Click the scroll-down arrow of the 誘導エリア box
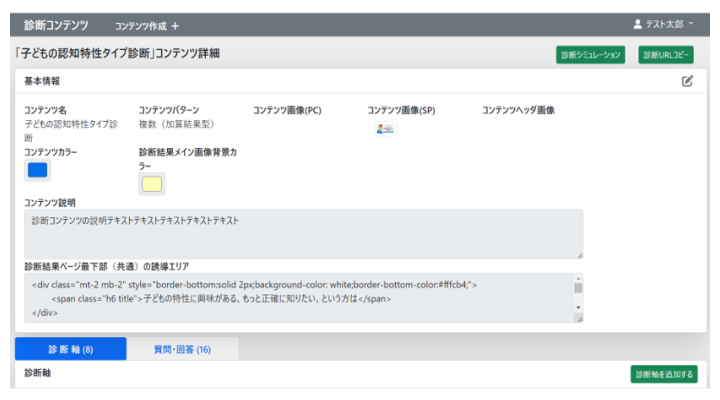Viewport: 720px width, 400px height. point(579,307)
